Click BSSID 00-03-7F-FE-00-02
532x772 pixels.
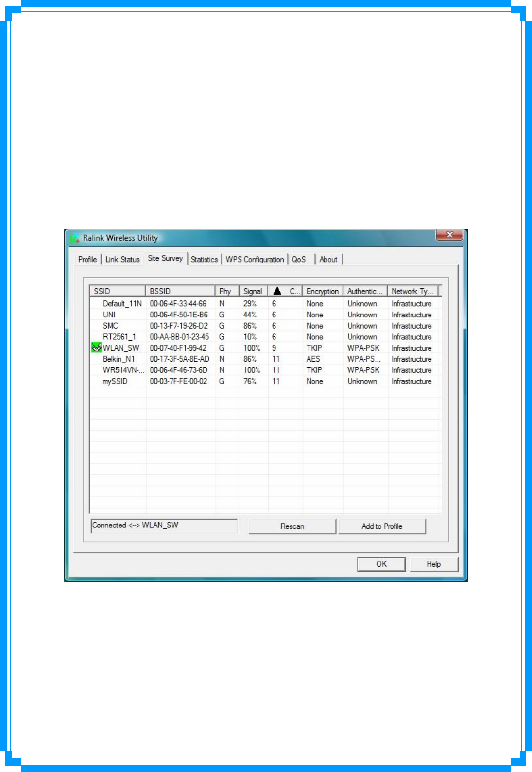point(178,381)
